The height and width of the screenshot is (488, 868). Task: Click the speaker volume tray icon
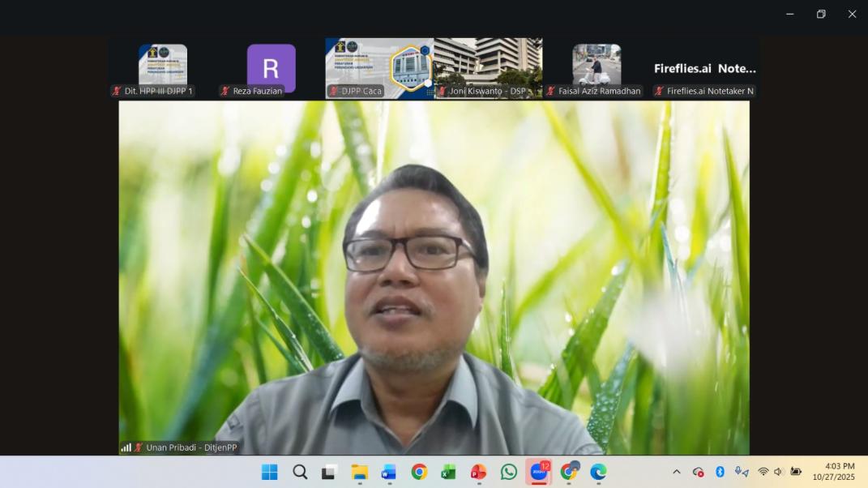(779, 472)
